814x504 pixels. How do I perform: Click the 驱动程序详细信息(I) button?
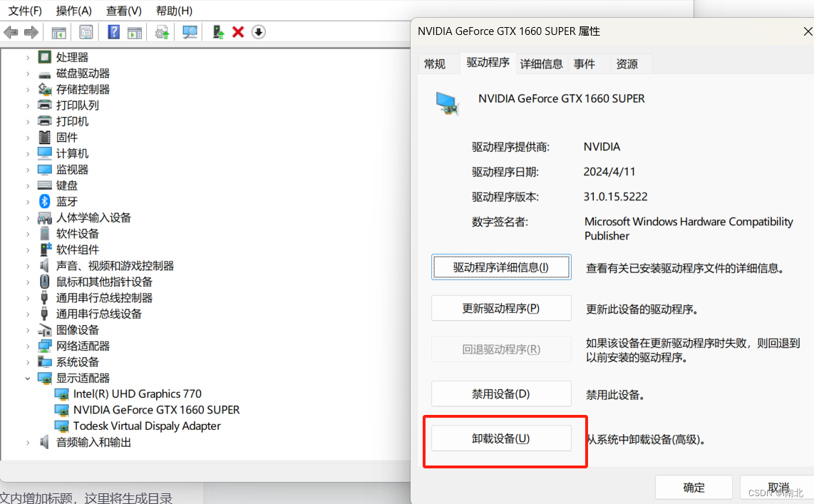click(x=501, y=267)
